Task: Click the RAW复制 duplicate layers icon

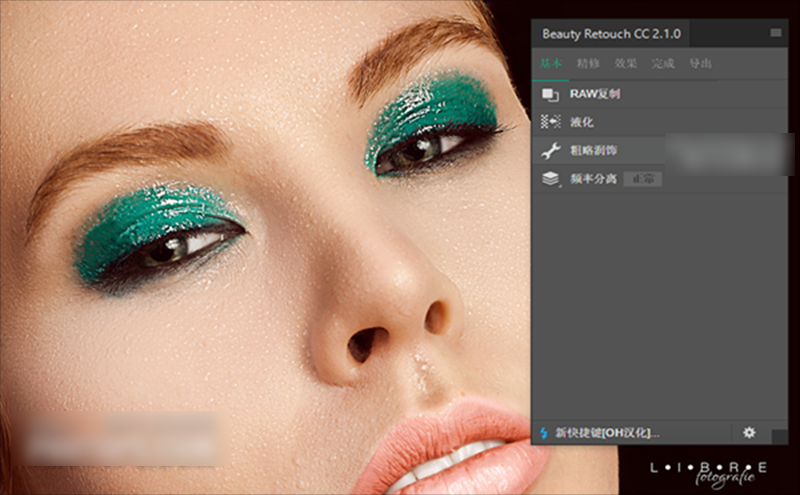Action: click(550, 94)
